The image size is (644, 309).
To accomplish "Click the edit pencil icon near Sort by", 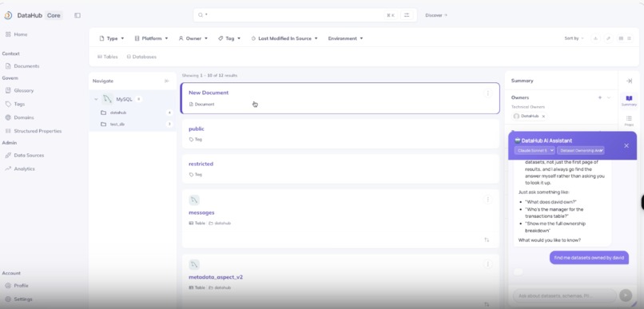I will coord(609,38).
